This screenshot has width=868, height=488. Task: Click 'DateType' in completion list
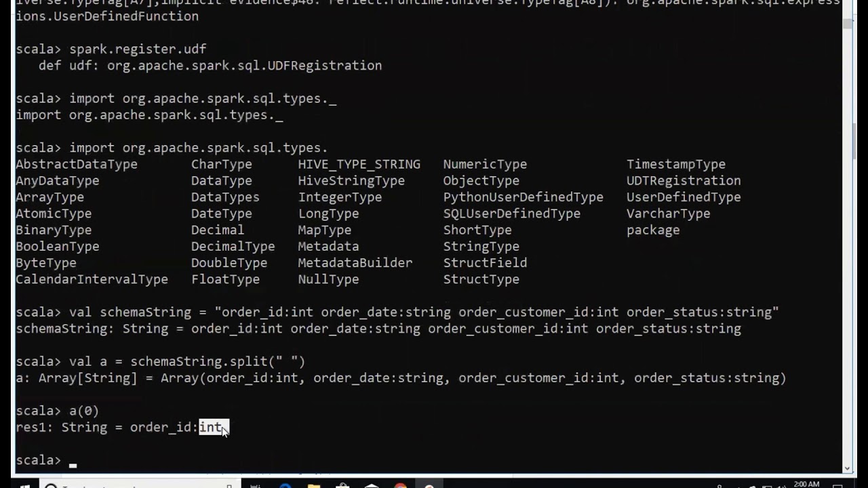222,213
